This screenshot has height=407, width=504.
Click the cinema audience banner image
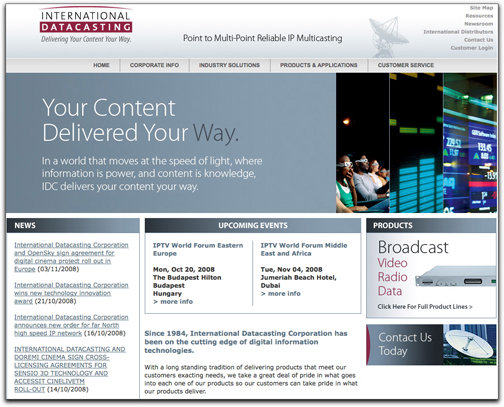[x=362, y=143]
